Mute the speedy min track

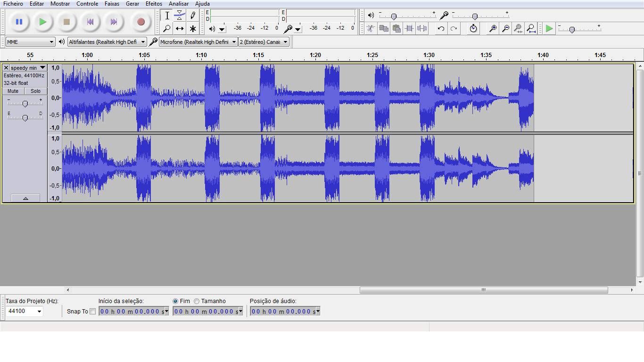13,91
